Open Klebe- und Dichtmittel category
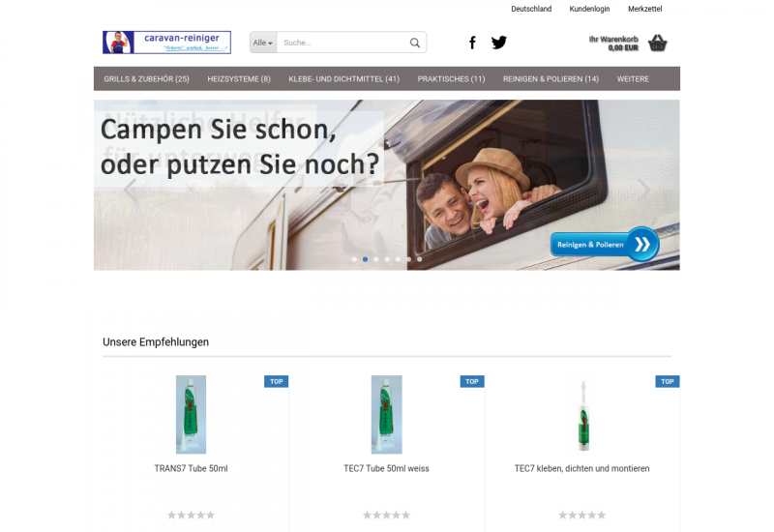 [343, 79]
